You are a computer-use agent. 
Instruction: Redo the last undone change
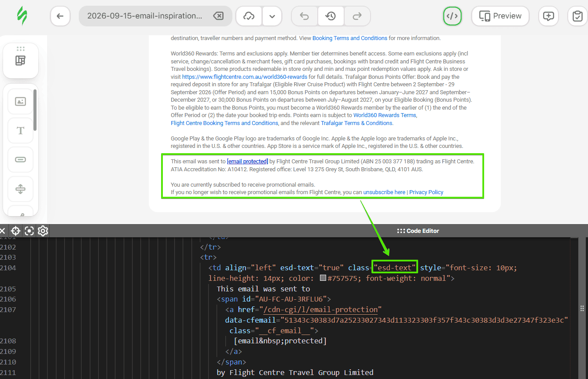coord(357,16)
